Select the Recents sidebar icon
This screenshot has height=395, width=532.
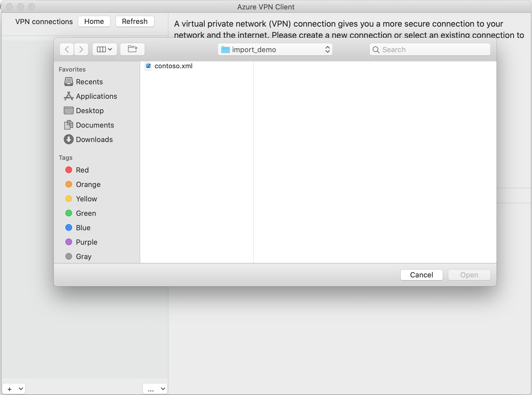coord(68,82)
